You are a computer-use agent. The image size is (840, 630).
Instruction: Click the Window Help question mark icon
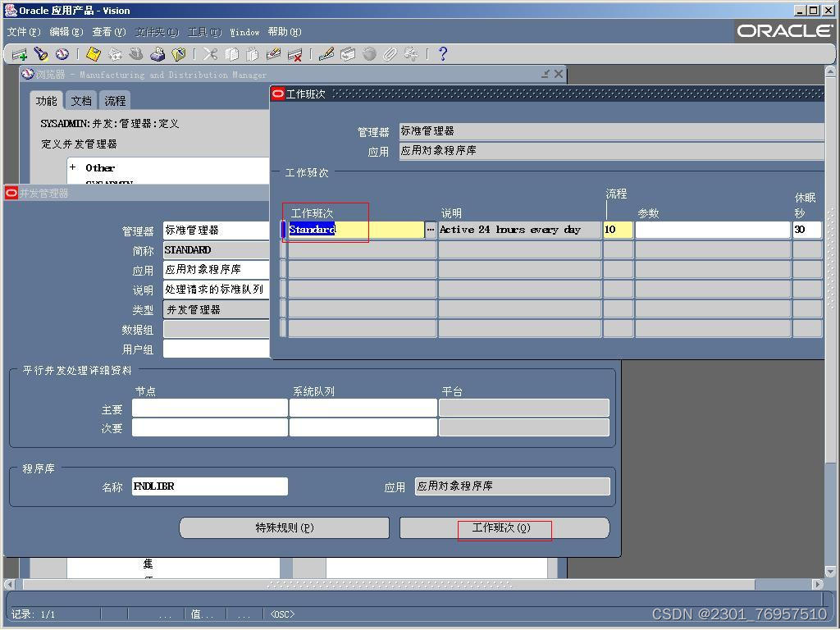pyautogui.click(x=442, y=54)
